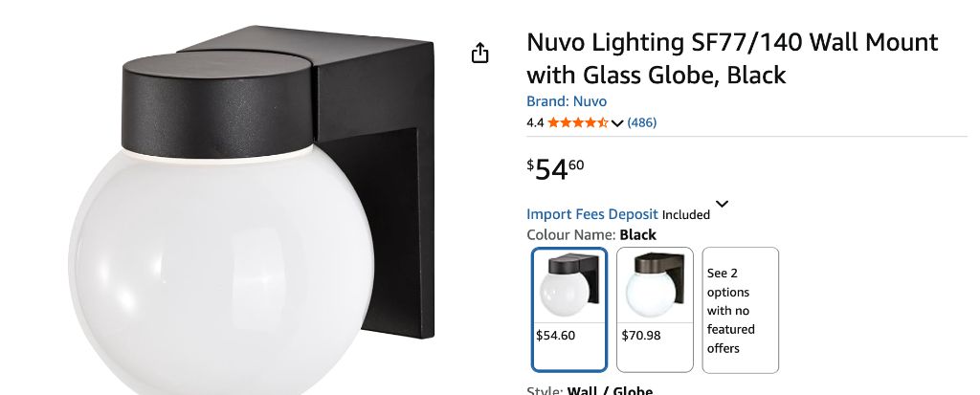Select the bronze lamp colour swatch image
The height and width of the screenshot is (395, 980).
(x=655, y=286)
